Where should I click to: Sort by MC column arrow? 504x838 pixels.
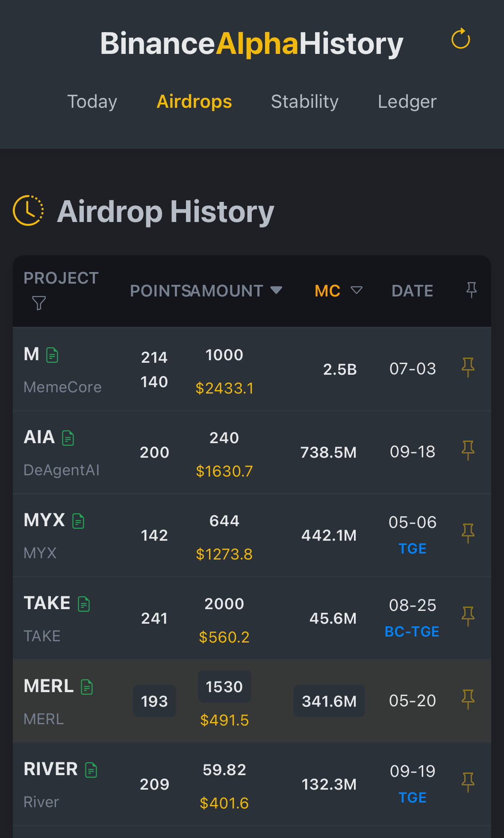357,290
